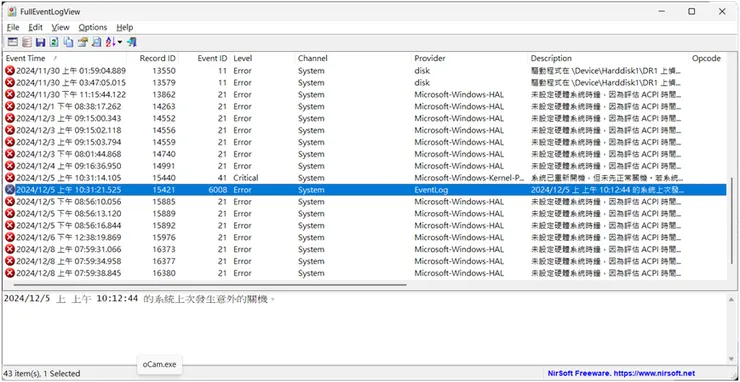
Task: Click the Save Selected Items floppy icon
Action: tap(41, 42)
